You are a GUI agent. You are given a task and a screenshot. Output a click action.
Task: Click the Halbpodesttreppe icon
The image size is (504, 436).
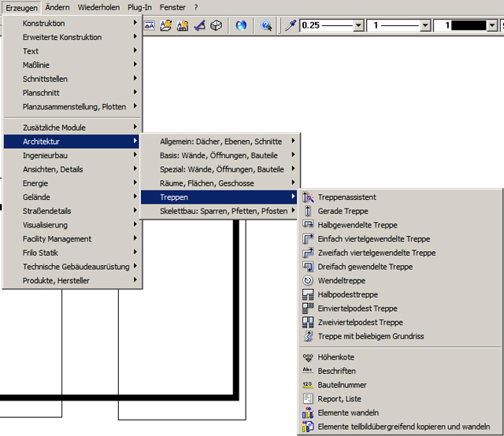click(x=308, y=294)
